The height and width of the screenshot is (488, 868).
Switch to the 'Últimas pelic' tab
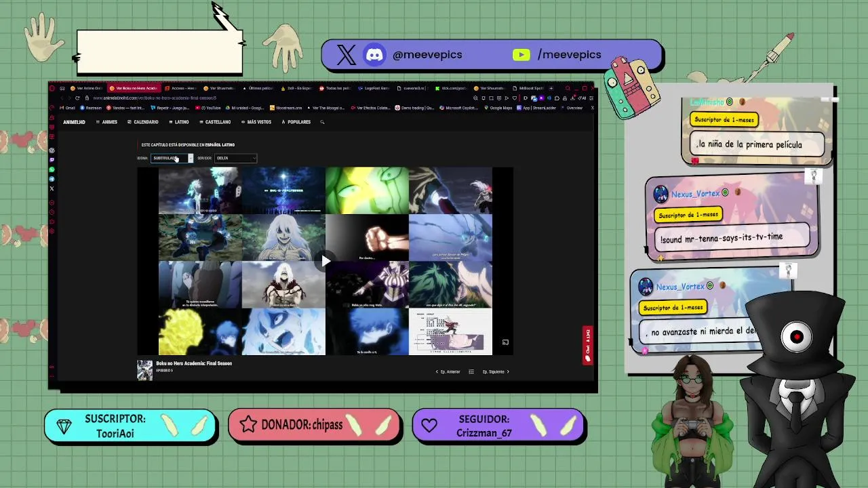coord(258,88)
